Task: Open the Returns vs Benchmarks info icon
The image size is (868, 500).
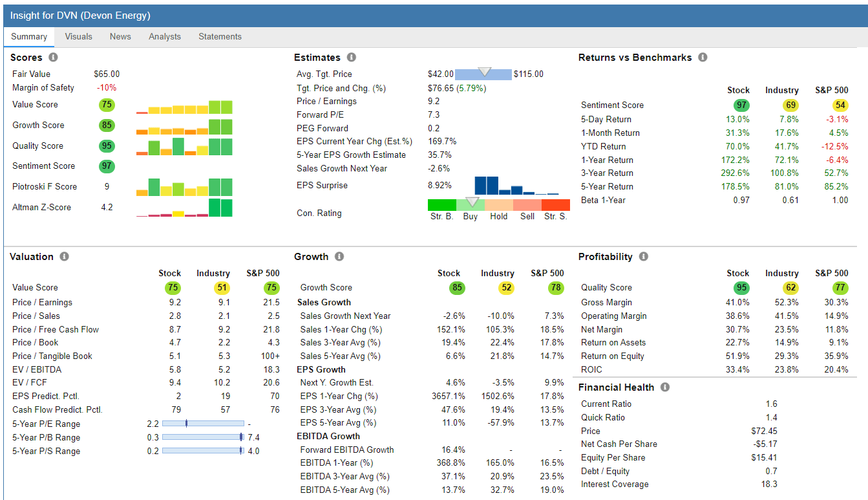Action: tap(703, 57)
